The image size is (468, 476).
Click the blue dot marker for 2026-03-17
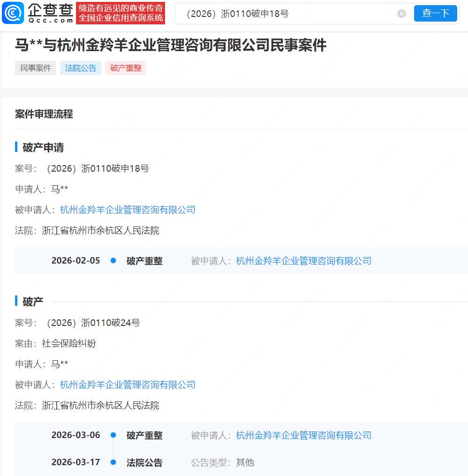[x=113, y=462]
